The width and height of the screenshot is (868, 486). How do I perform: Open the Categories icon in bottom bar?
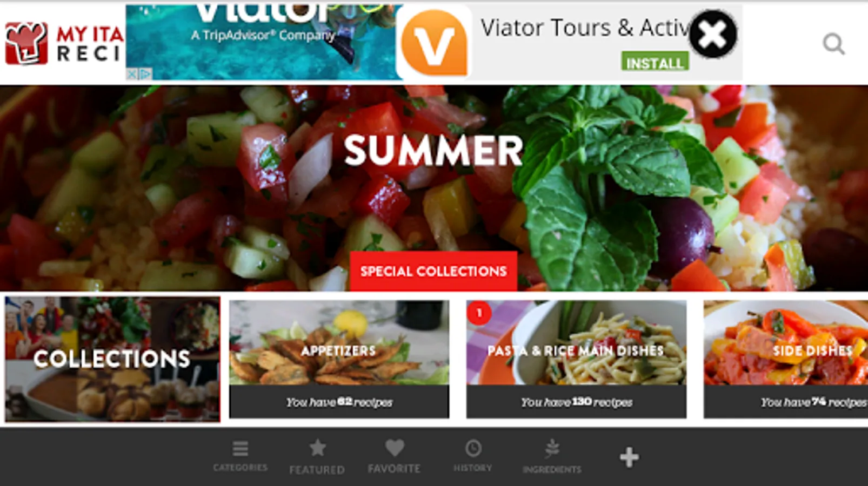click(240, 456)
